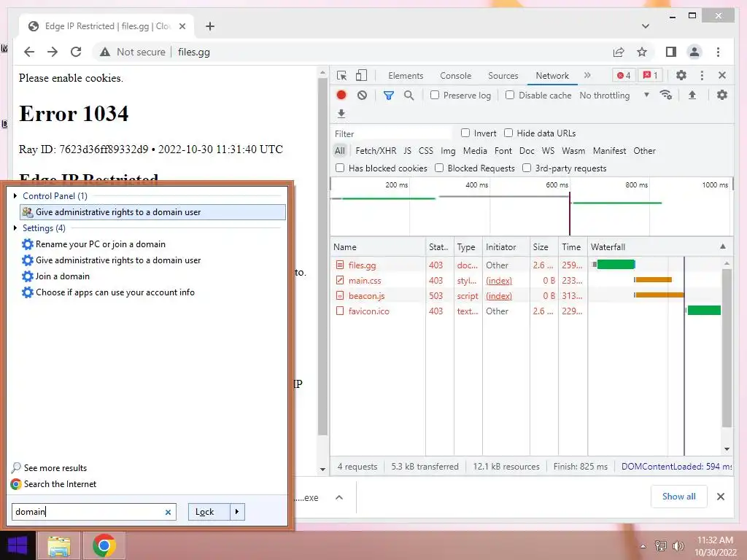Show hidden tray icons arrow

pos(643,546)
